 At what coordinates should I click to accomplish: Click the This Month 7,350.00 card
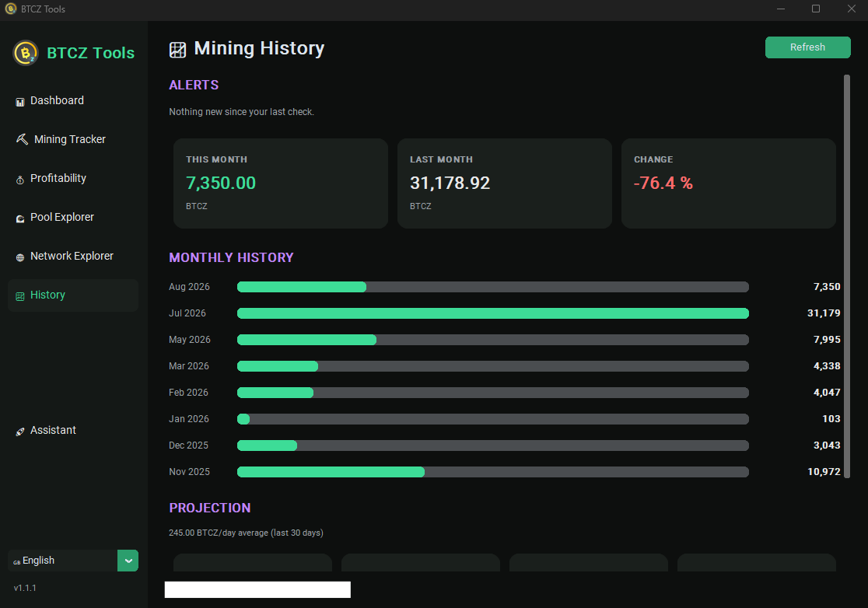click(281, 183)
